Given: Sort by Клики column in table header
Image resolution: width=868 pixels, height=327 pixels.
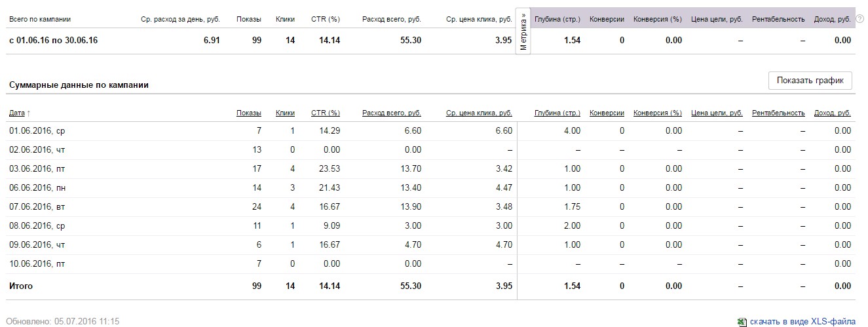Looking at the screenshot, I should (285, 113).
